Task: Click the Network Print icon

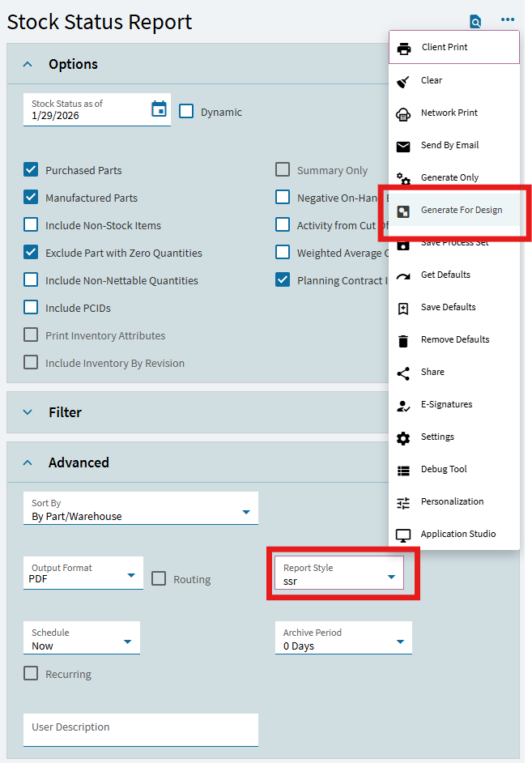Action: [x=403, y=113]
